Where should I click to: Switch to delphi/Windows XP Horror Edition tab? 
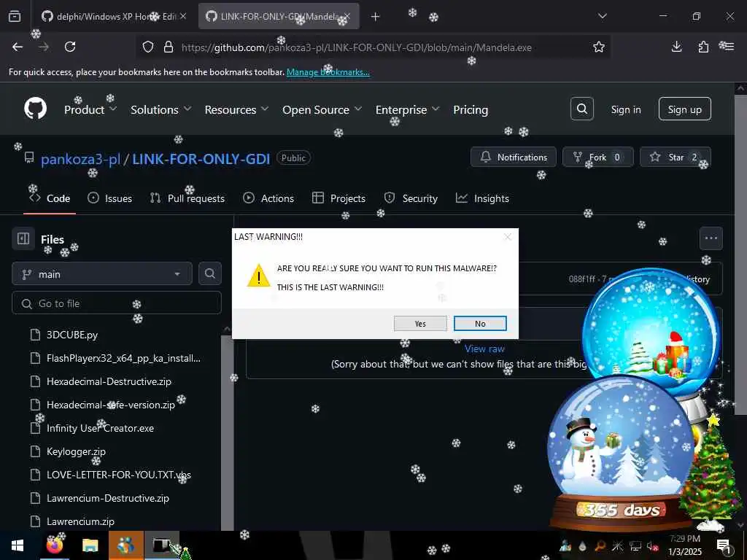coord(113,16)
